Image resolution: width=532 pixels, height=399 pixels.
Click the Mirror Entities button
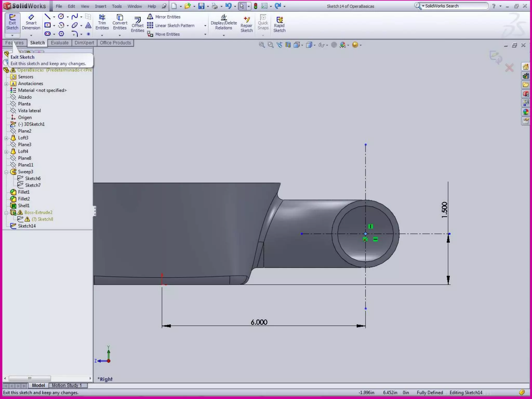tap(164, 17)
